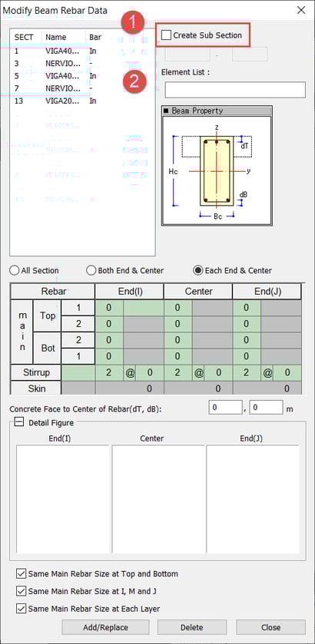Image resolution: width=315 pixels, height=644 pixels.
Task: Collapse the Detail Figure section
Action: pyautogui.click(x=19, y=423)
